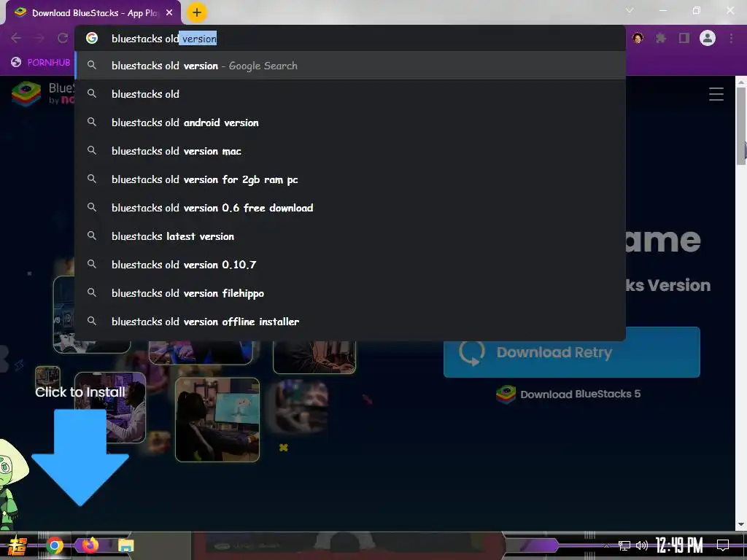Image resolution: width=747 pixels, height=560 pixels.
Task: Click the search magnifier icon beside 'bluestacks old'
Action: click(92, 94)
